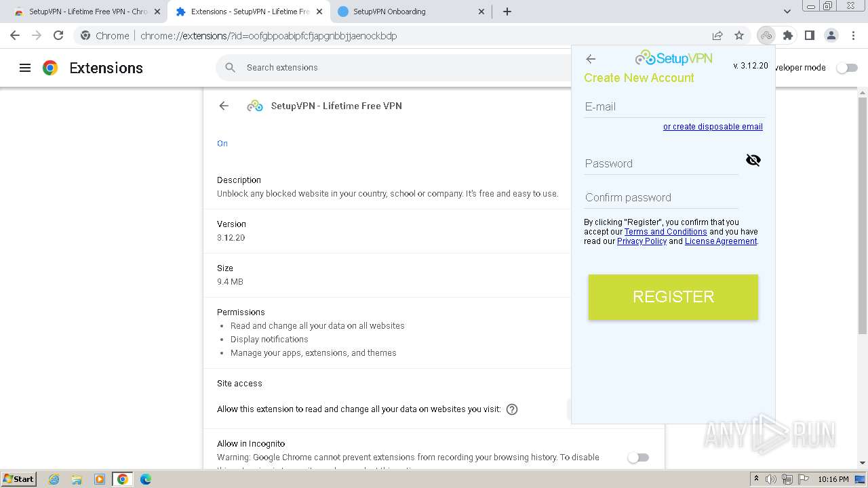Close the first SetupVPN tab
This screenshot has height=488, width=868.
(x=157, y=12)
